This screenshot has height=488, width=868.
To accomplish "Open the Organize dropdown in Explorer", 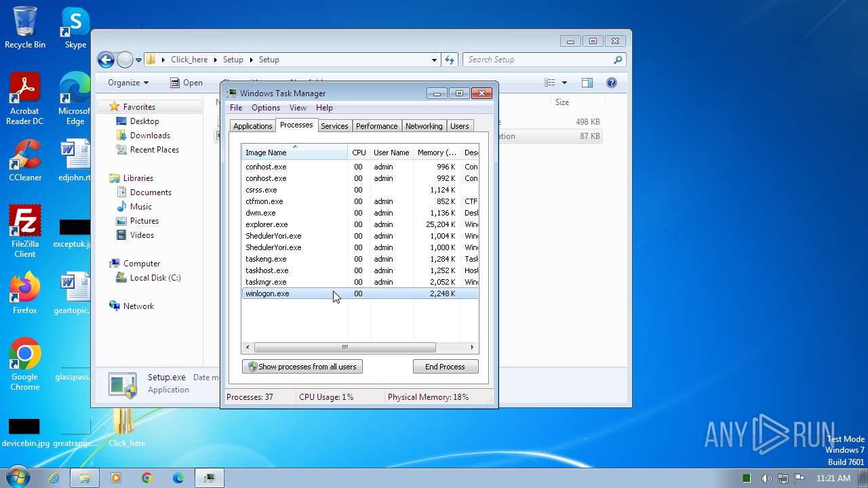I will pos(127,83).
